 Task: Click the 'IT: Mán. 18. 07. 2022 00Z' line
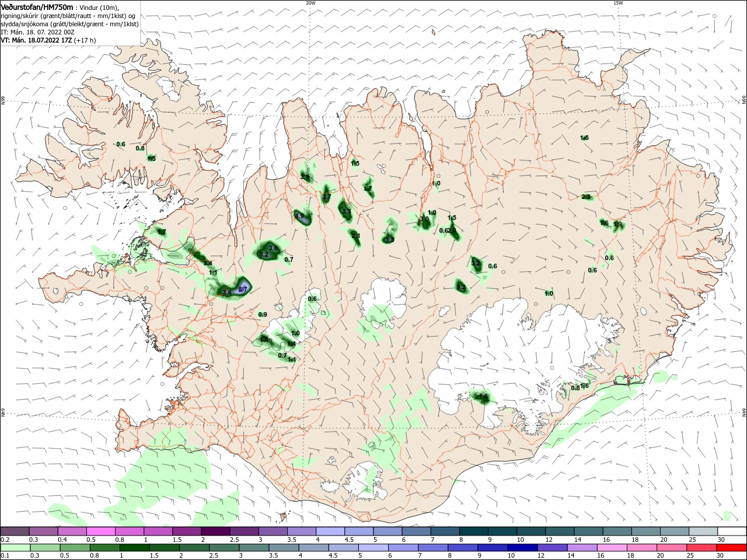click(x=39, y=32)
